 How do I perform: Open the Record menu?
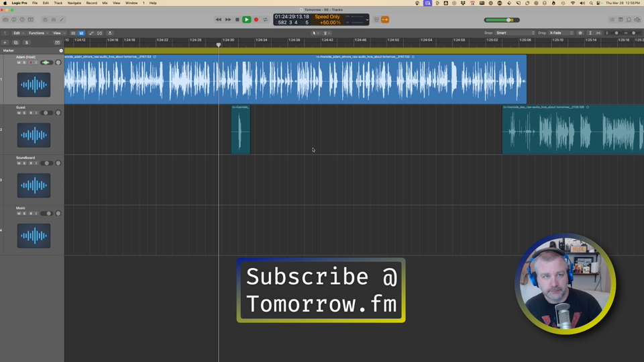click(x=92, y=3)
